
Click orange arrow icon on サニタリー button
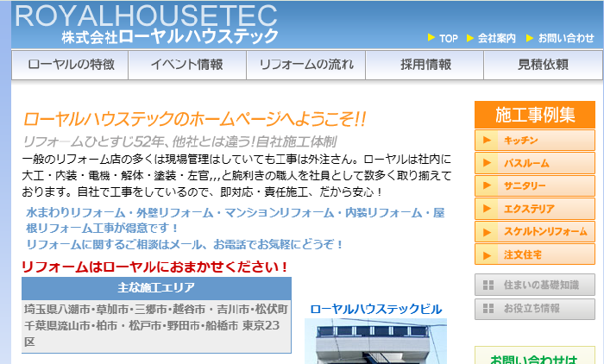pos(487,185)
